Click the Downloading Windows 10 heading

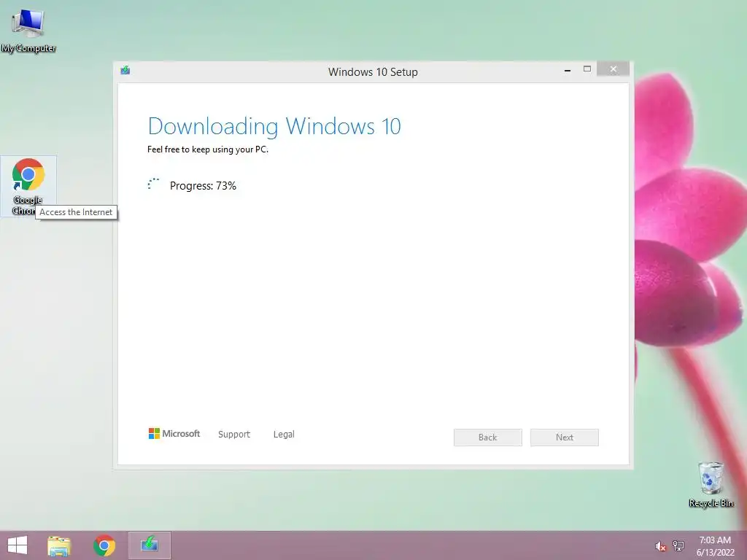tap(274, 126)
